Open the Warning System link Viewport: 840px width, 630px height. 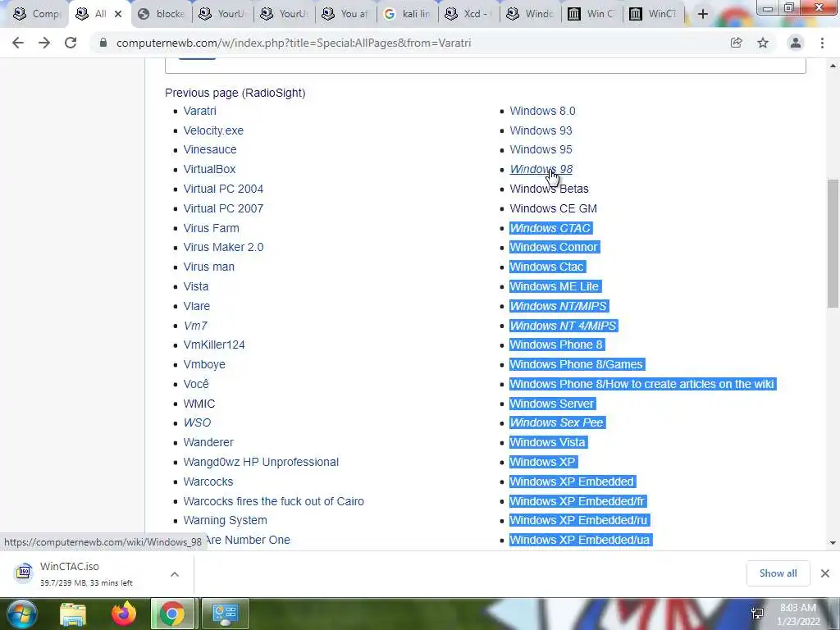tap(225, 520)
